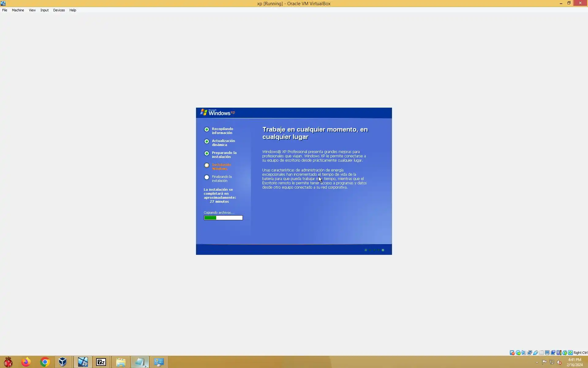Click the shared folders status icon

(541, 353)
